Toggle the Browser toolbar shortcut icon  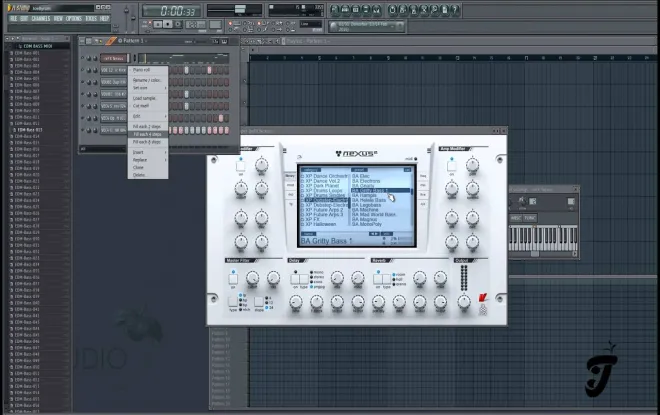pos(366,9)
